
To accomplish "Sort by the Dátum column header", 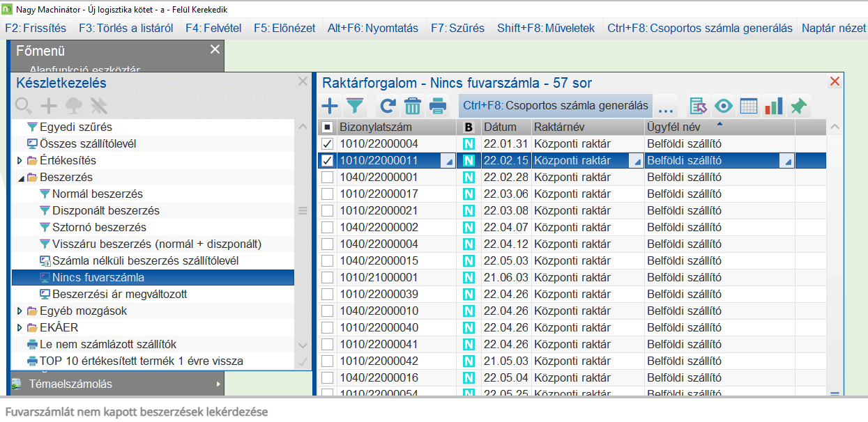I will pos(500,127).
